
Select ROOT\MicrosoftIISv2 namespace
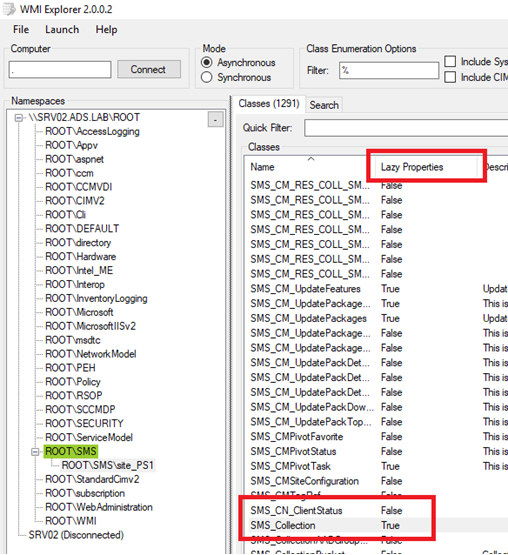coord(90,326)
